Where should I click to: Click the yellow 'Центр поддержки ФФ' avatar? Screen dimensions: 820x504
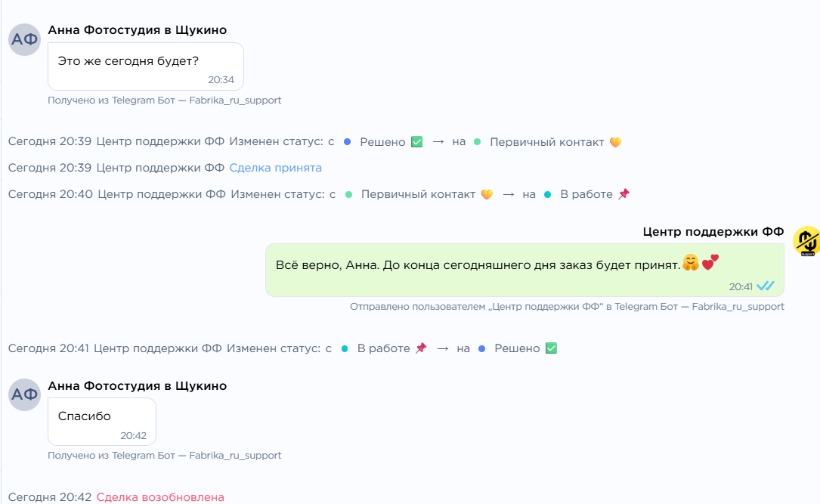[806, 241]
